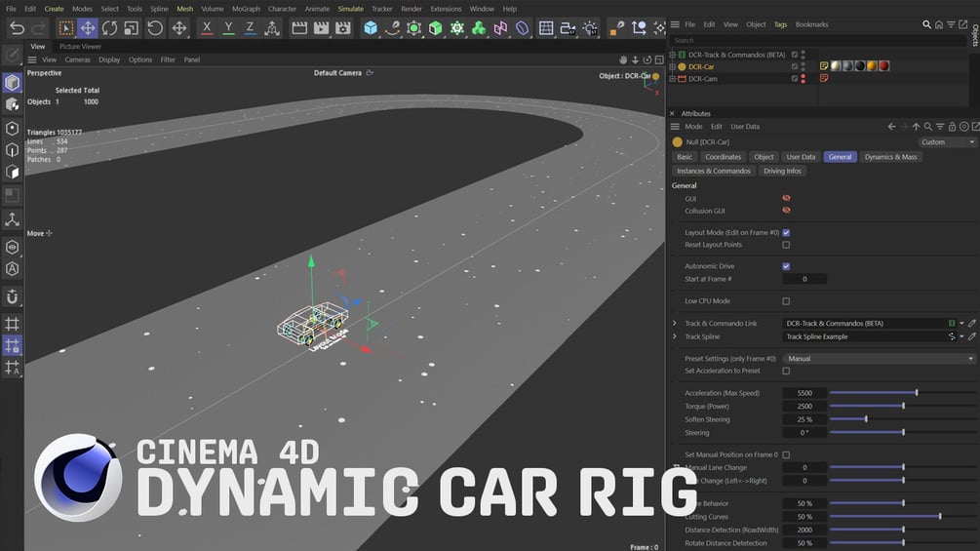Click the DCR-Car yellow note tag
The height and width of the screenshot is (551, 980).
(x=824, y=66)
